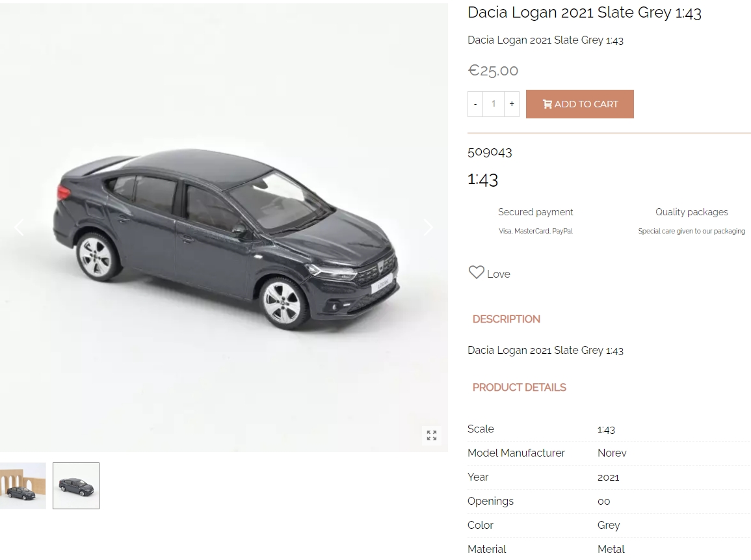This screenshot has width=751, height=560.
Task: Click the Quality packages info block
Action: [692, 221]
